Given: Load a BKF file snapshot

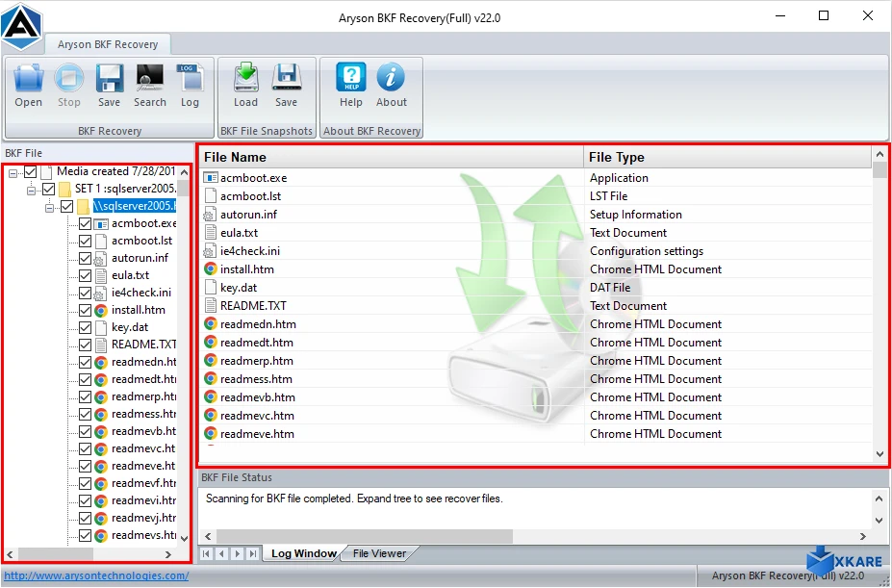Looking at the screenshot, I should [x=245, y=86].
